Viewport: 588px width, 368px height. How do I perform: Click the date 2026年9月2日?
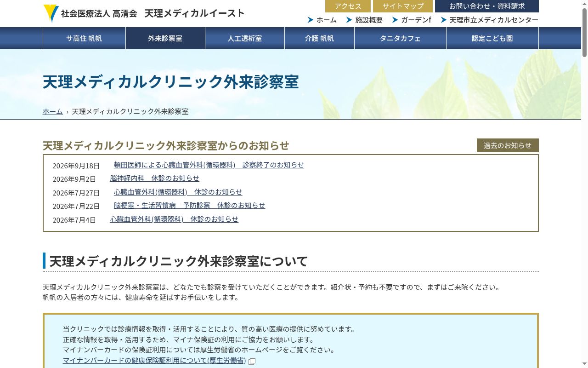click(x=74, y=179)
